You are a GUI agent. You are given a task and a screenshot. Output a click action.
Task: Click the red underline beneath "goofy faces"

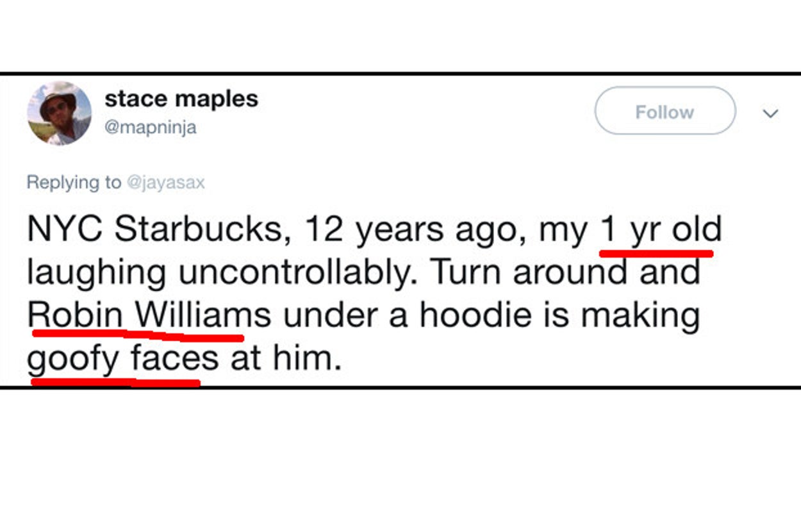tap(115, 383)
